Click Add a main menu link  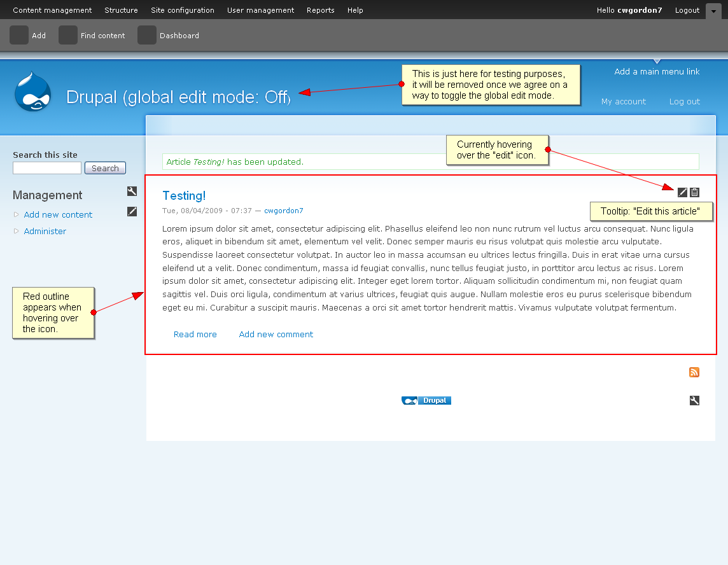pyautogui.click(x=657, y=71)
